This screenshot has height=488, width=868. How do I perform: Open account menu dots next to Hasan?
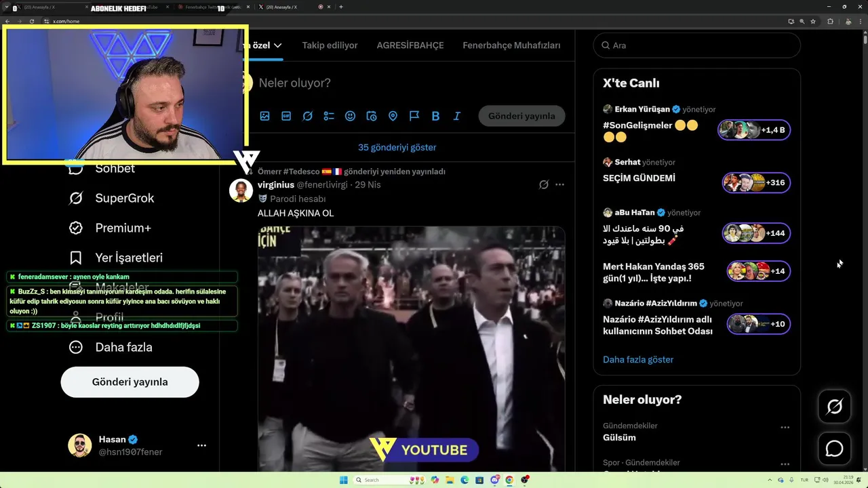pos(201,445)
